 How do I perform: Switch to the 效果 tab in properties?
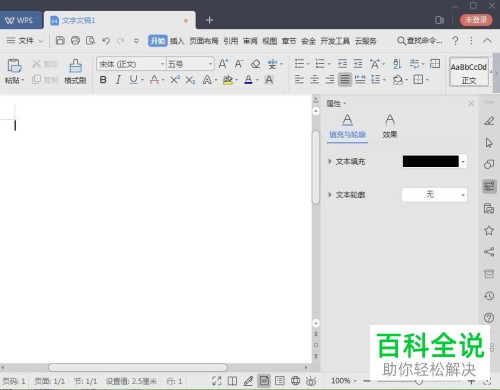click(x=390, y=127)
